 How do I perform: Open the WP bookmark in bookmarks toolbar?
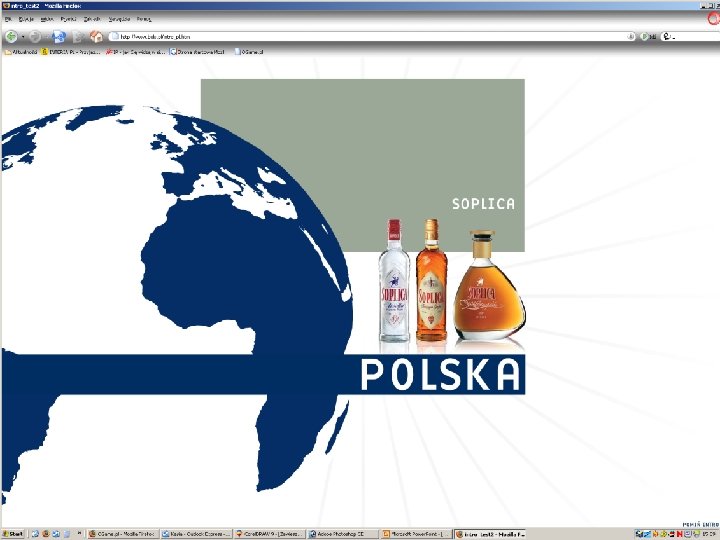tap(136, 52)
